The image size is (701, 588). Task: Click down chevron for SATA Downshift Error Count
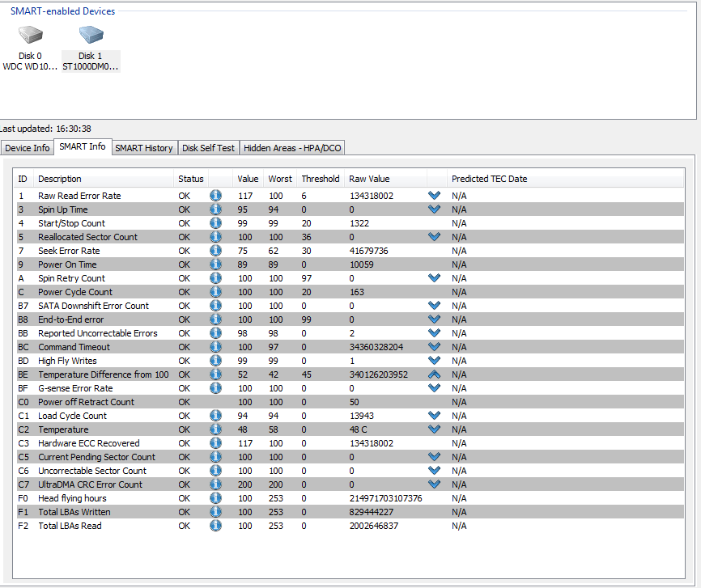click(434, 305)
